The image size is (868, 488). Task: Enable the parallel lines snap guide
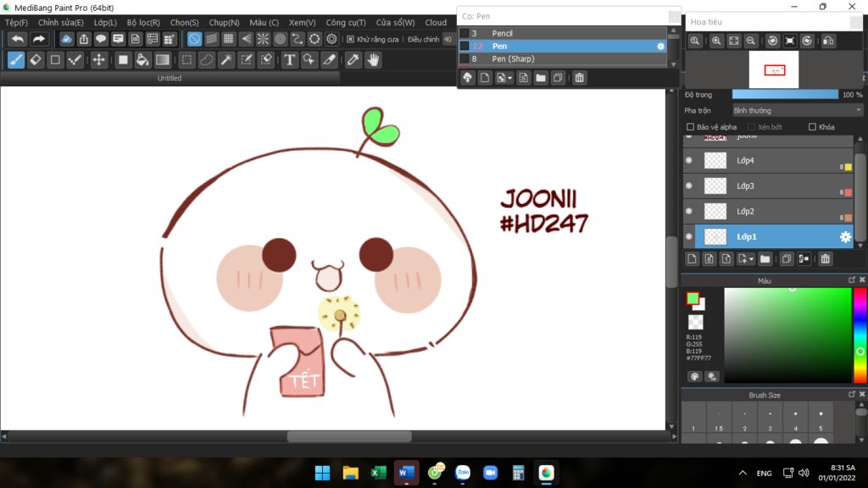[211, 39]
